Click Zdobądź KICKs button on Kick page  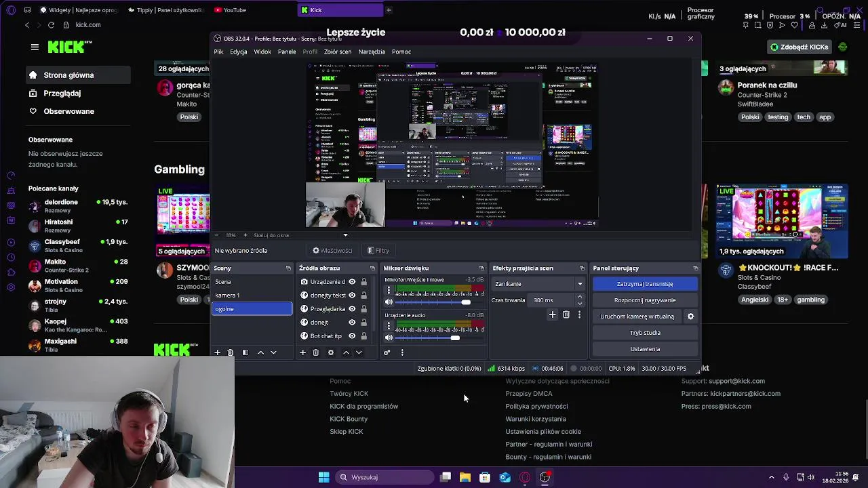click(x=799, y=47)
